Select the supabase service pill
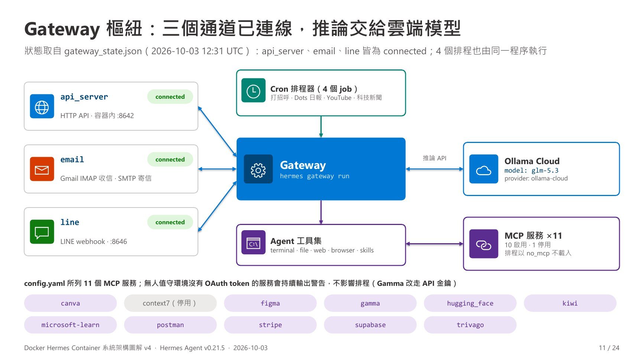The width and height of the screenshot is (644, 362). (370, 325)
